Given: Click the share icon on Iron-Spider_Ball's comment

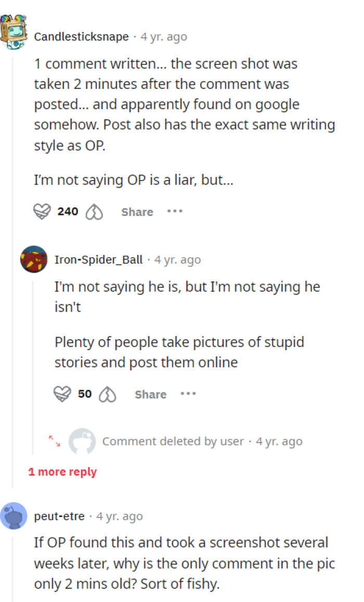Looking at the screenshot, I should click(x=150, y=394).
